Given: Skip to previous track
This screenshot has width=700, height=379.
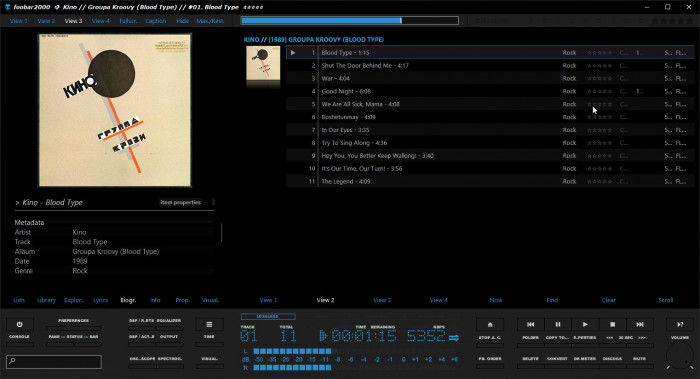Looking at the screenshot, I should 530,325.
